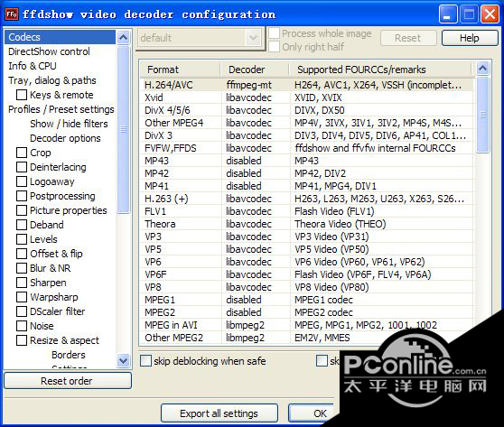Enable Sharpen checkbox
504x427 pixels.
click(x=22, y=283)
